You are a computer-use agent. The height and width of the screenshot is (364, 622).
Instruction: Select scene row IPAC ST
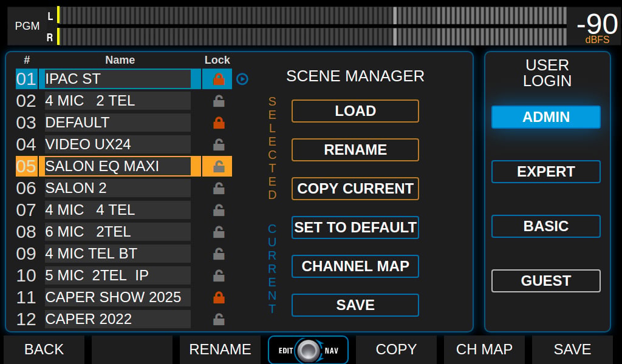(118, 79)
